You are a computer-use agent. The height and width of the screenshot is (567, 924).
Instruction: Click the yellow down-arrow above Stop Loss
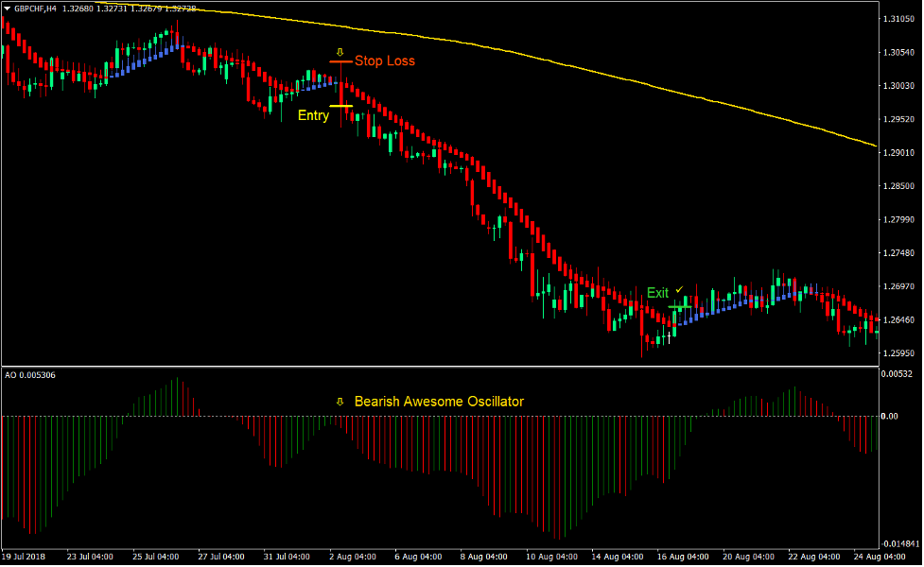tap(340, 51)
